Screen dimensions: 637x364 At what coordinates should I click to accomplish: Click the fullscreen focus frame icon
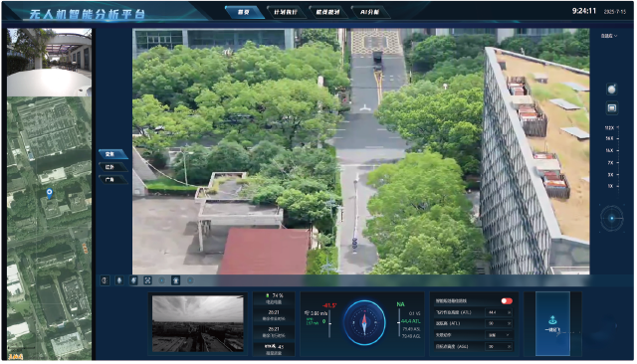[x=148, y=280]
